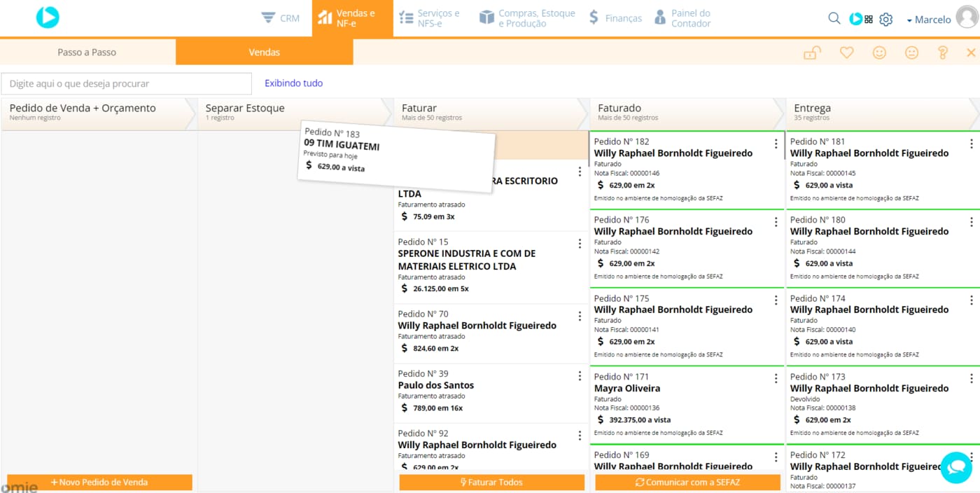Open the Finanças module
980x493 pixels.
(x=615, y=18)
